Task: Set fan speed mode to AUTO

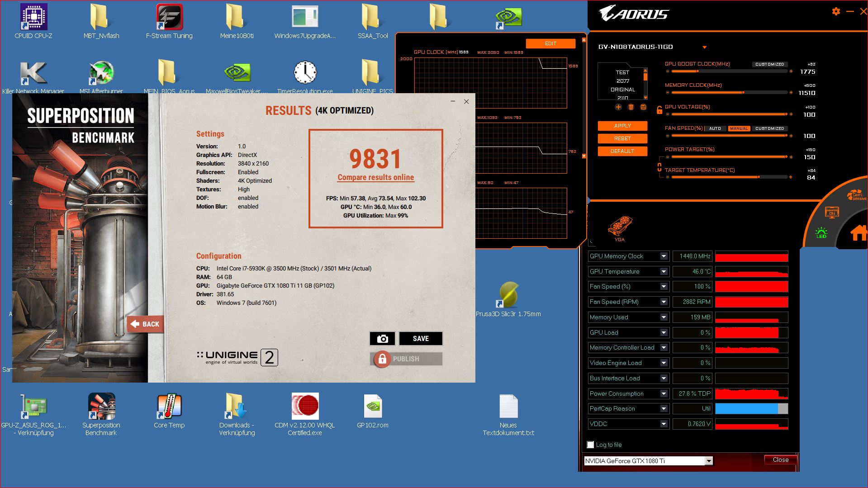Action: pyautogui.click(x=715, y=128)
